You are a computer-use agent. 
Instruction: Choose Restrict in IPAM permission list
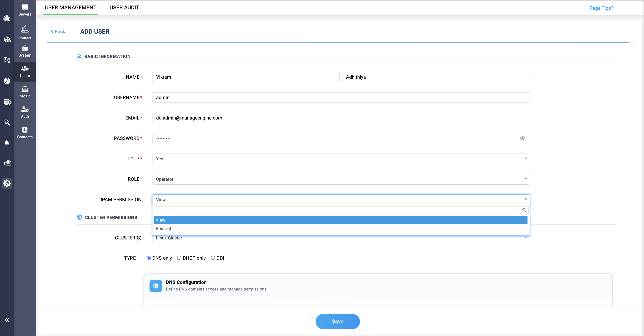click(164, 228)
